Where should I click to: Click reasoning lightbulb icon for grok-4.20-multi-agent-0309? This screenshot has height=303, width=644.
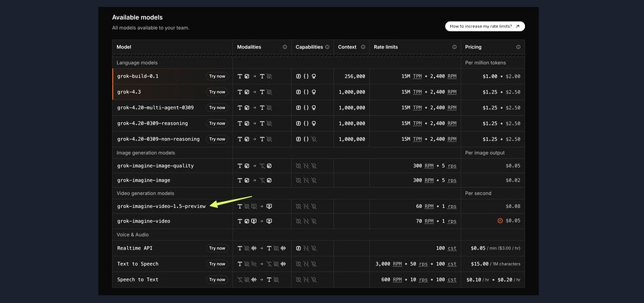coord(314,107)
